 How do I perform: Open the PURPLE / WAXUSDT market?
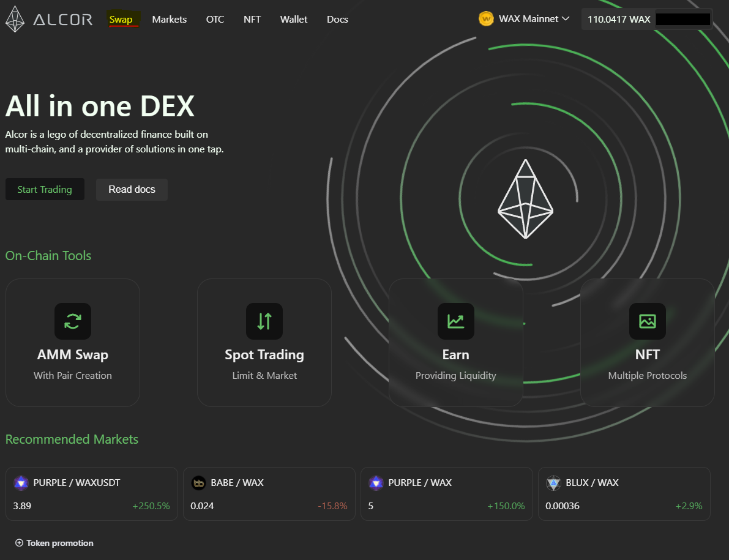pos(92,493)
